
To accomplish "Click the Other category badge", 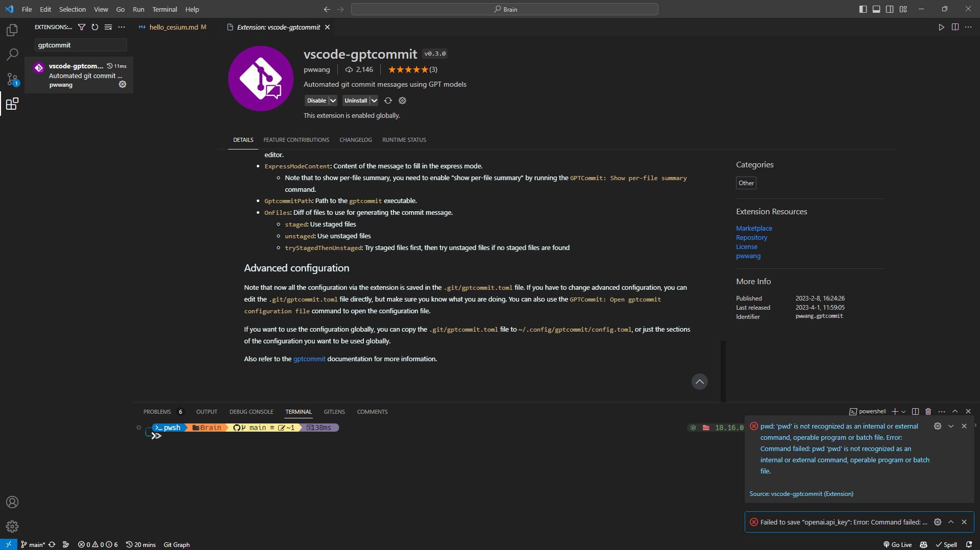I will [x=746, y=183].
